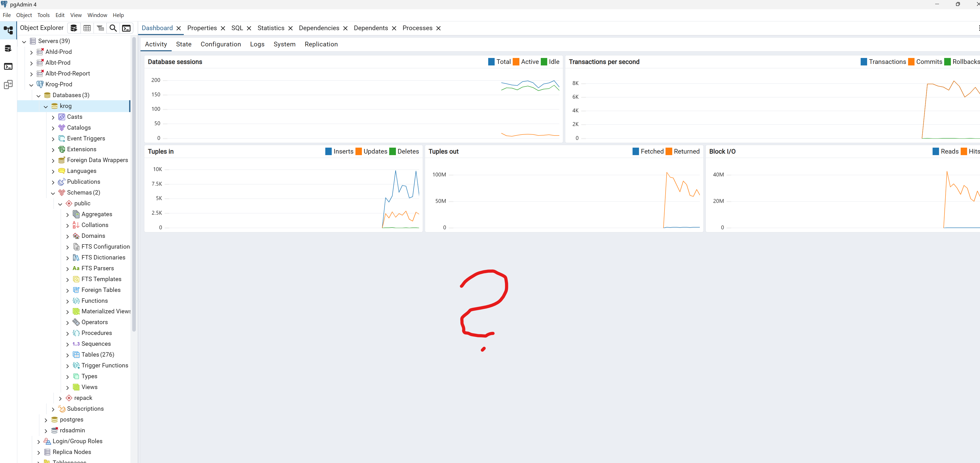This screenshot has height=463, width=980.
Task: Expand the postgres database node
Action: point(46,420)
